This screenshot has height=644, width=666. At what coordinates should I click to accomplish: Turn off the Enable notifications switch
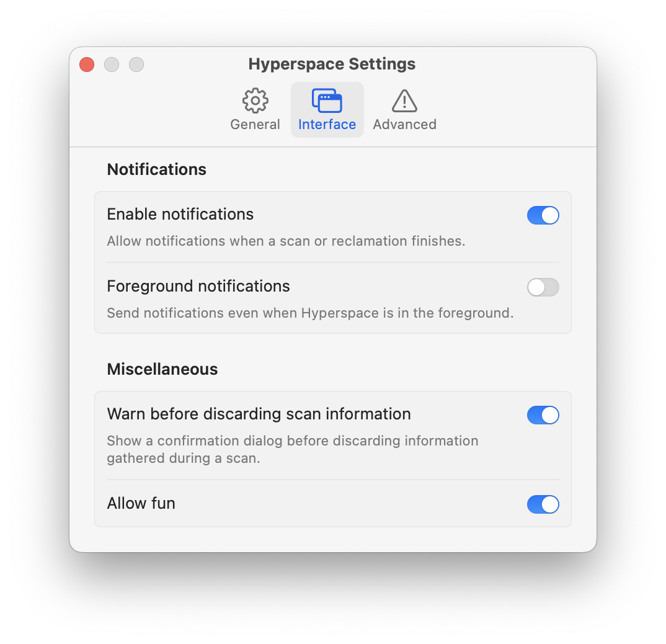click(x=543, y=215)
